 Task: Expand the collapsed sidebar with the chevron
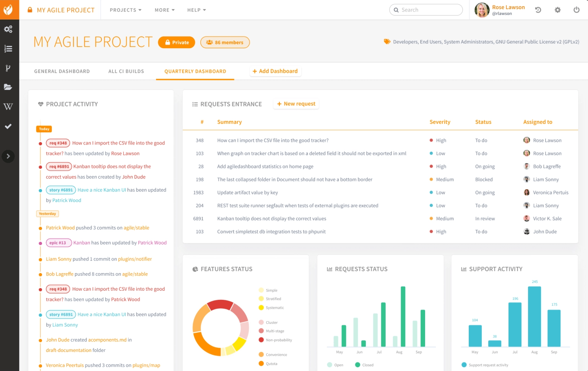8,156
